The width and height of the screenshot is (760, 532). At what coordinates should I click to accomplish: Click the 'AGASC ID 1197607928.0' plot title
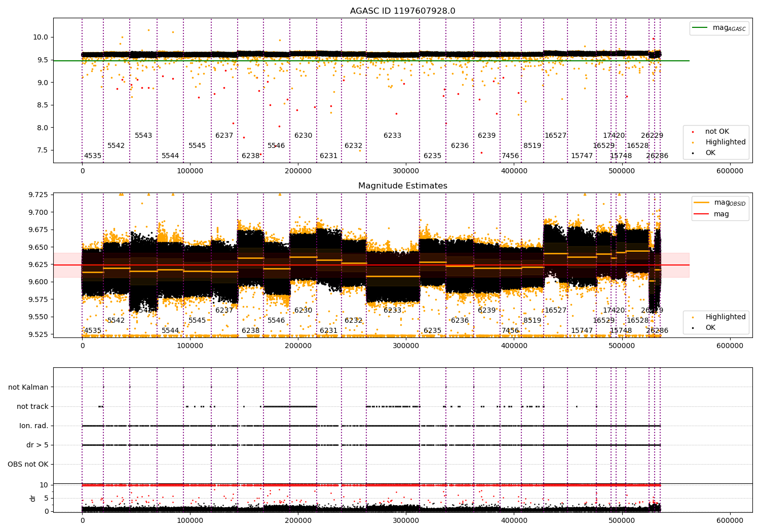[402, 11]
